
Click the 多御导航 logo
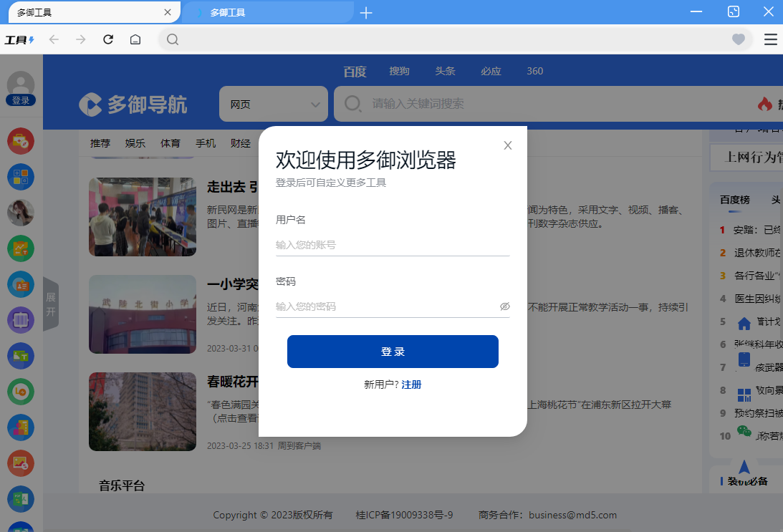(135, 105)
